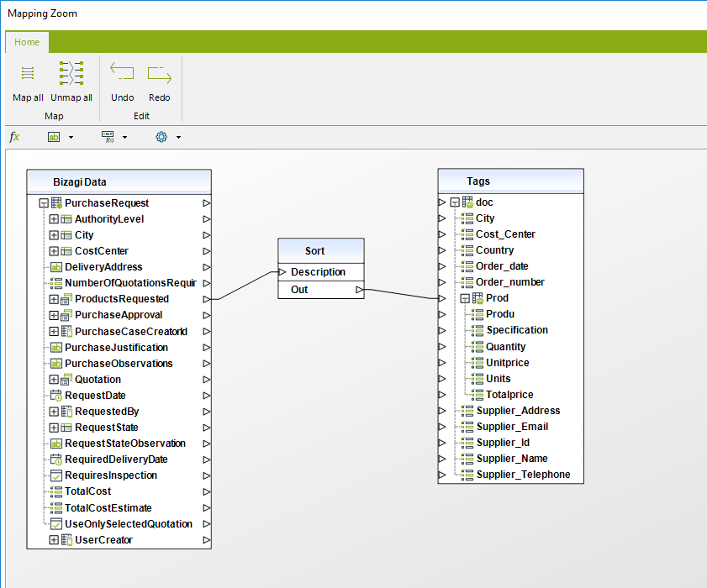707x588 pixels.
Task: Select the Quantity tag
Action: 505,346
